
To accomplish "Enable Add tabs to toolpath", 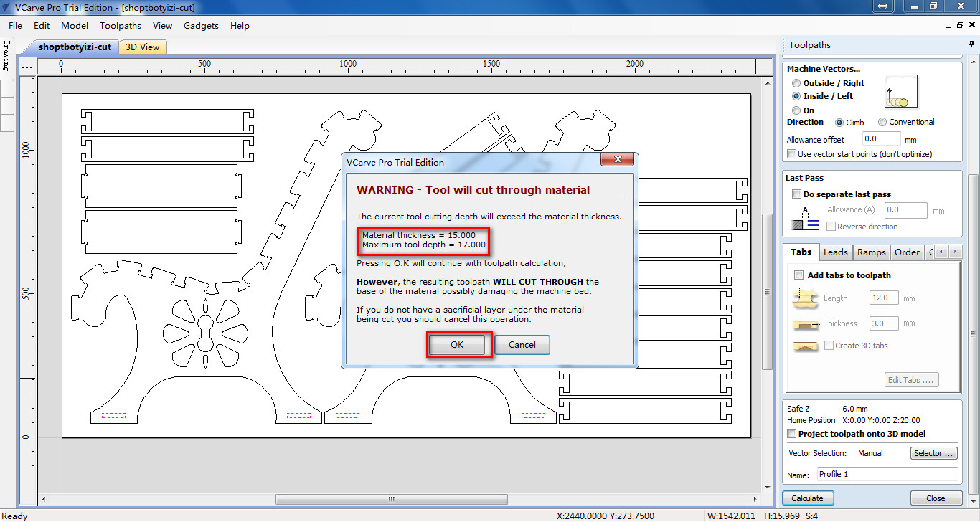I will (x=799, y=275).
